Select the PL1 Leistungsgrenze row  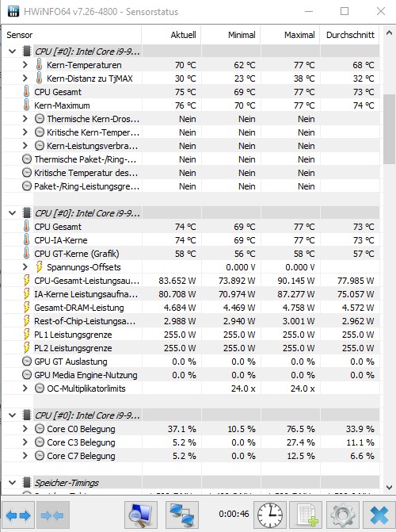click(x=191, y=335)
